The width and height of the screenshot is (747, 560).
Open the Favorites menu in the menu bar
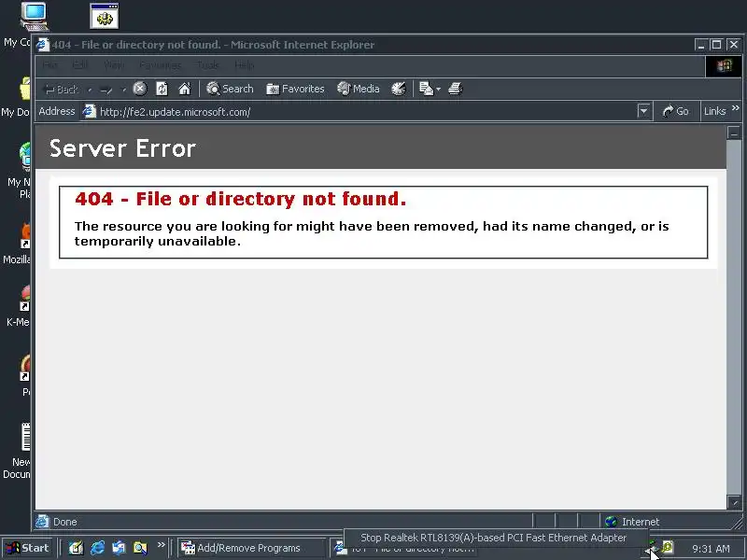(160, 64)
